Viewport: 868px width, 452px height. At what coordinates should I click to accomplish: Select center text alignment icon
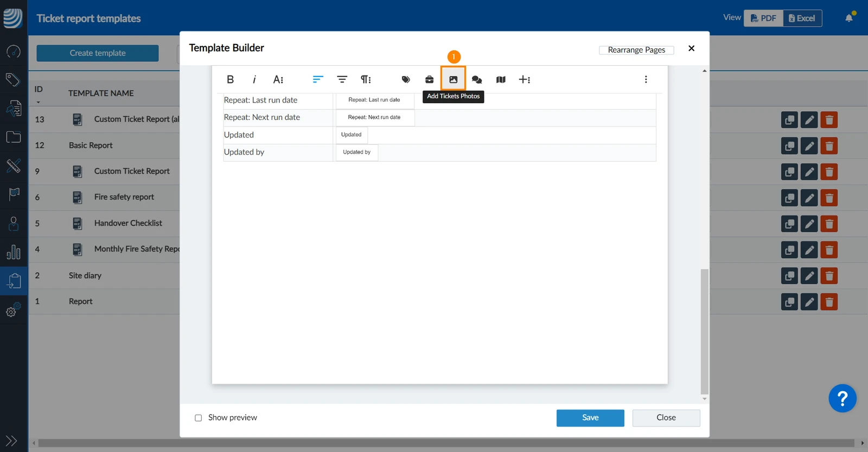click(x=342, y=79)
